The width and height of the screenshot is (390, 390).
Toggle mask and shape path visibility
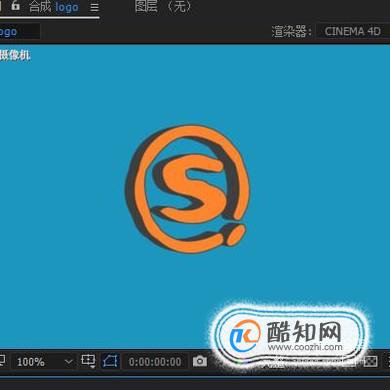[x=111, y=361]
